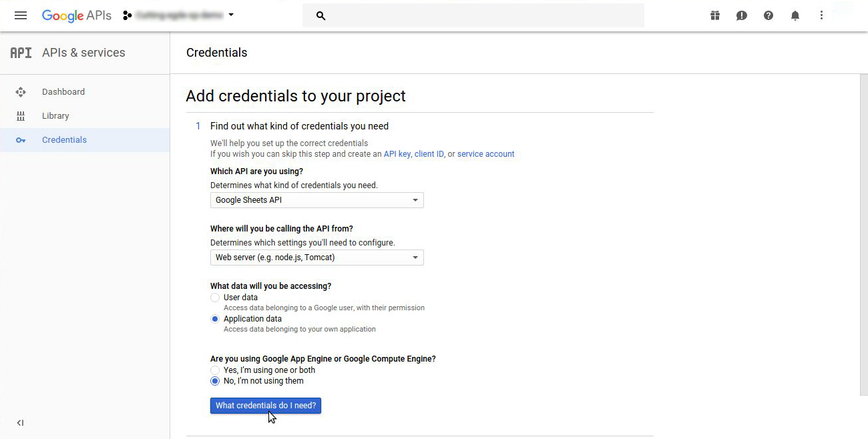Collapse the sidebar with the arrow icon
This screenshot has height=439, width=868.
point(20,423)
